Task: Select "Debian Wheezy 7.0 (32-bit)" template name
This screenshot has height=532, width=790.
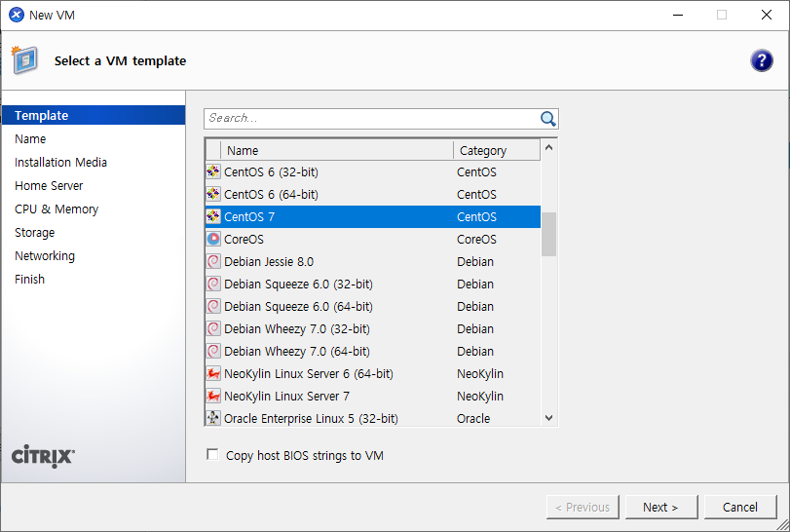Action: coord(297,328)
